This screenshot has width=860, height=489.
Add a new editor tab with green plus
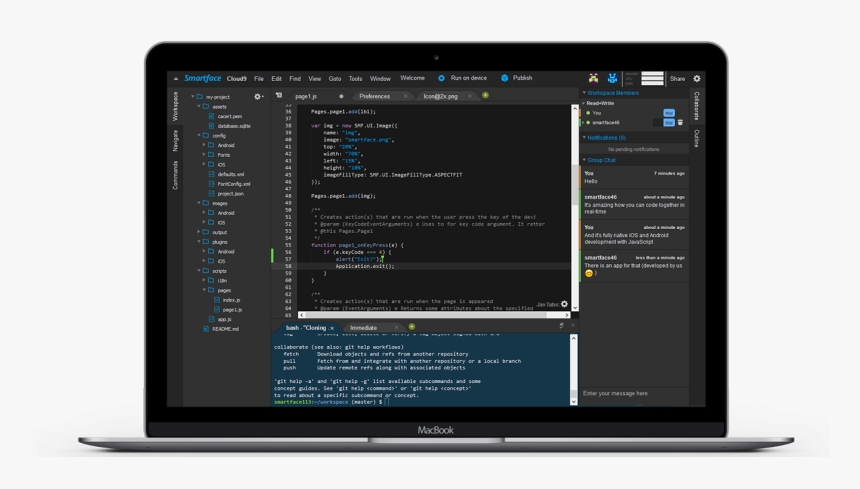pos(485,95)
